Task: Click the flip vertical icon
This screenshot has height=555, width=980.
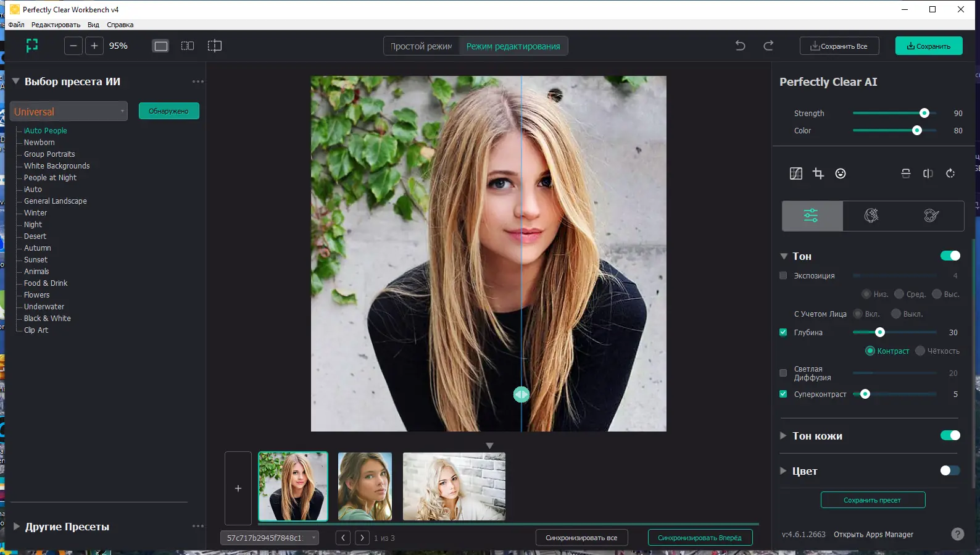Action: pos(906,173)
